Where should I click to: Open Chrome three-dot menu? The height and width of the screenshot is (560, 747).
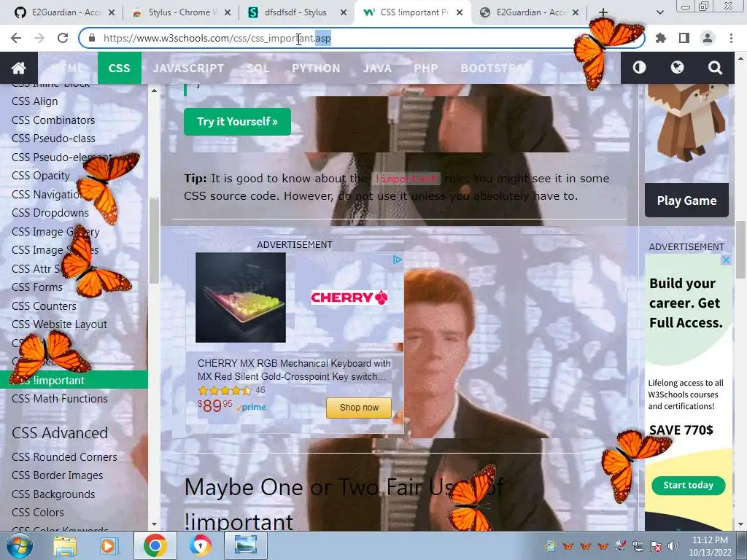[731, 38]
